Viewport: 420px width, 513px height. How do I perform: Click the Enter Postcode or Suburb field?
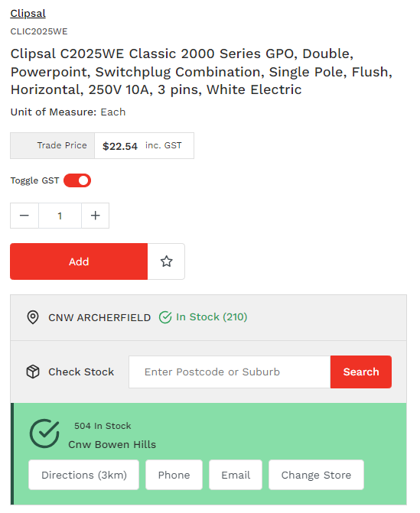(x=230, y=372)
